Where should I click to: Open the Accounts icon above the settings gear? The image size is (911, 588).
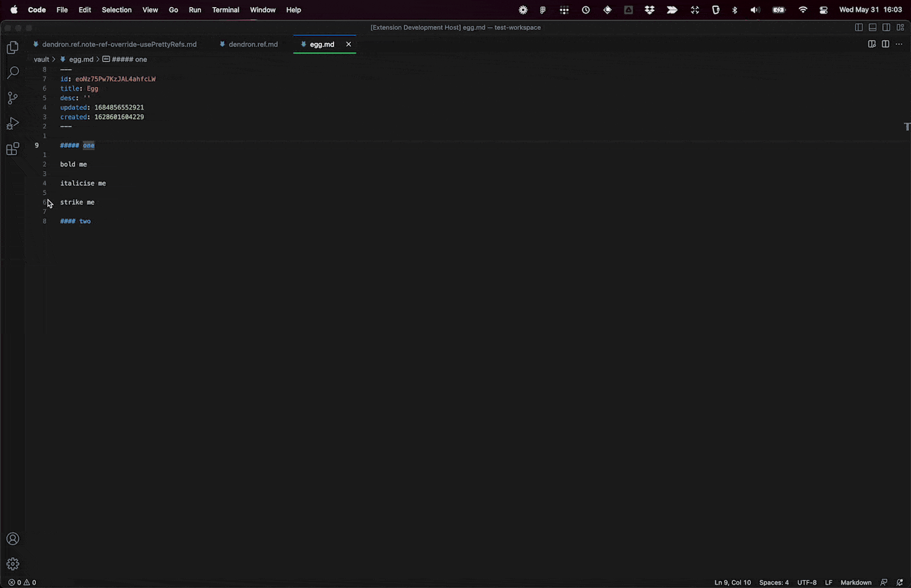[x=13, y=538]
